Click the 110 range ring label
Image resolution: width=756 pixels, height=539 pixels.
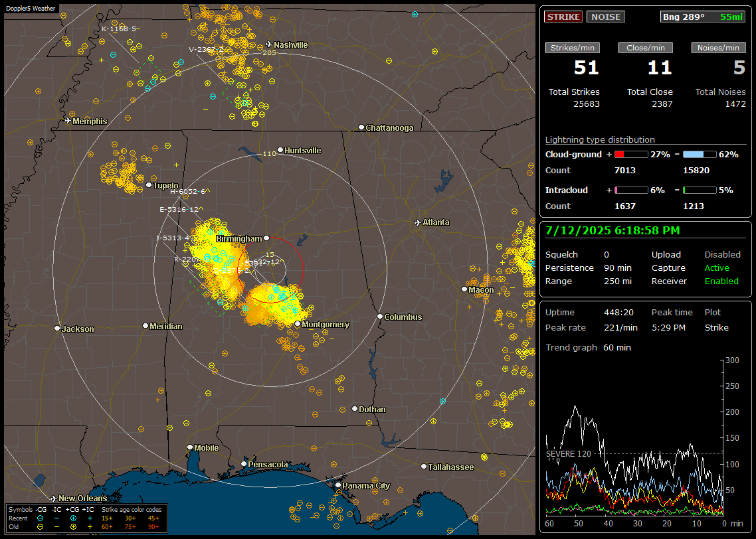point(269,153)
